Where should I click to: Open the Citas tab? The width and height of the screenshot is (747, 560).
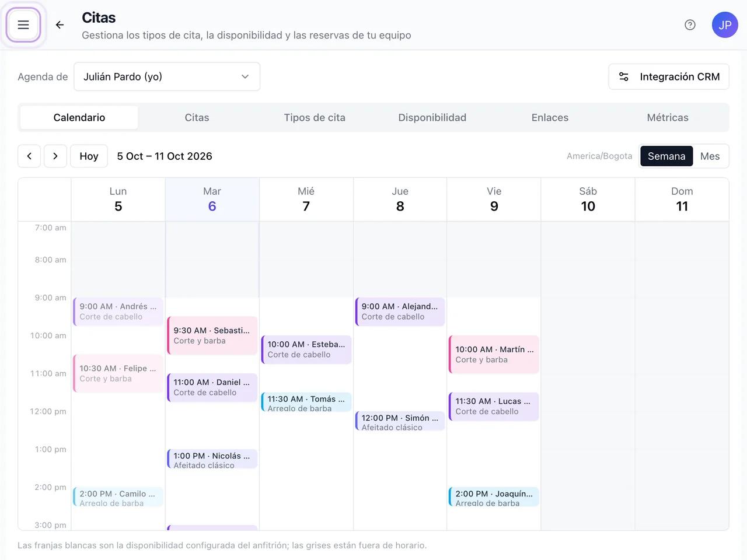click(x=197, y=118)
